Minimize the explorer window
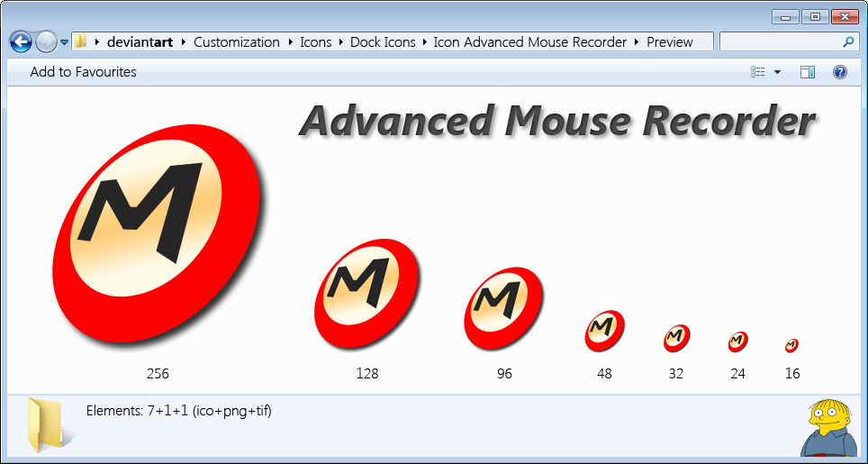The height and width of the screenshot is (464, 868). click(x=785, y=17)
